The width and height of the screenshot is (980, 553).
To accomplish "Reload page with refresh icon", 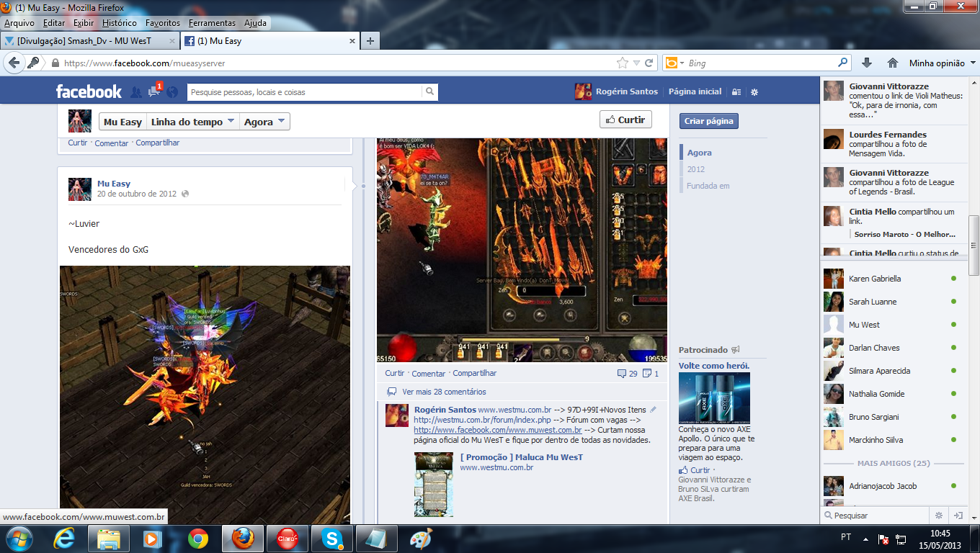I will pyautogui.click(x=649, y=63).
